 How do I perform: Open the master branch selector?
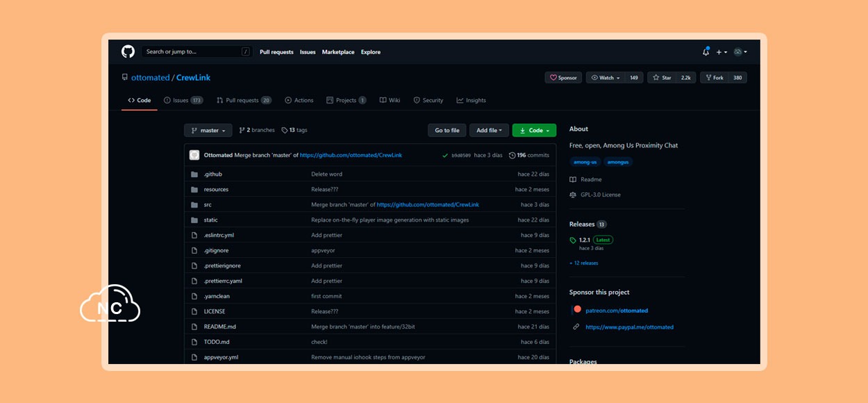click(x=208, y=131)
